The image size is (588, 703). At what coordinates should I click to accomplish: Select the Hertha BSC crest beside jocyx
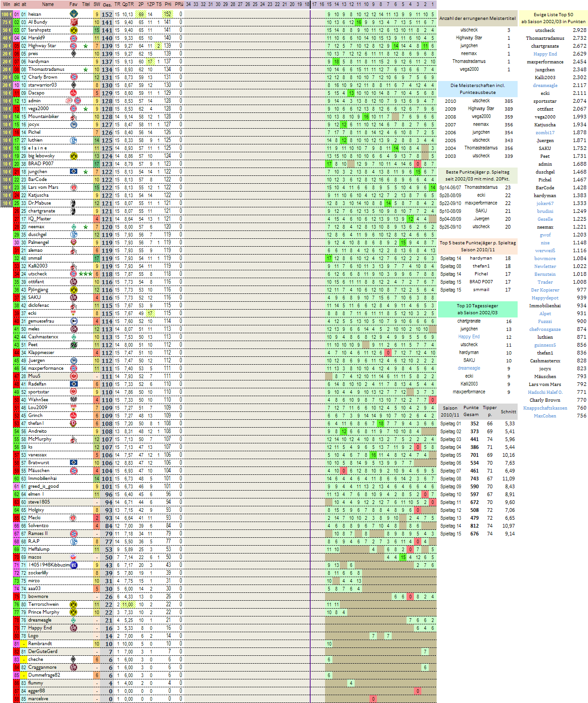pos(73,124)
